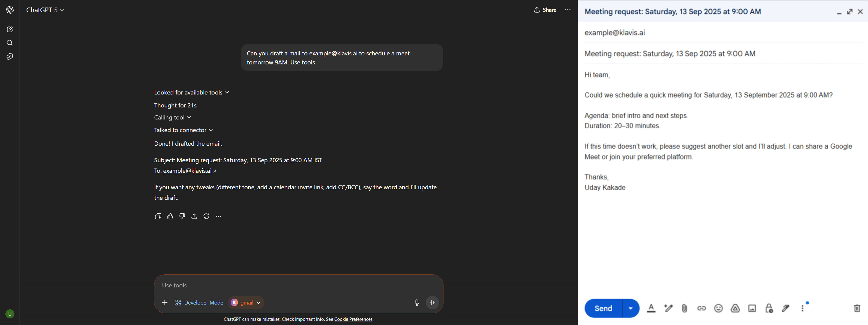
Task: Expand Looked for available tools
Action: coord(191,92)
